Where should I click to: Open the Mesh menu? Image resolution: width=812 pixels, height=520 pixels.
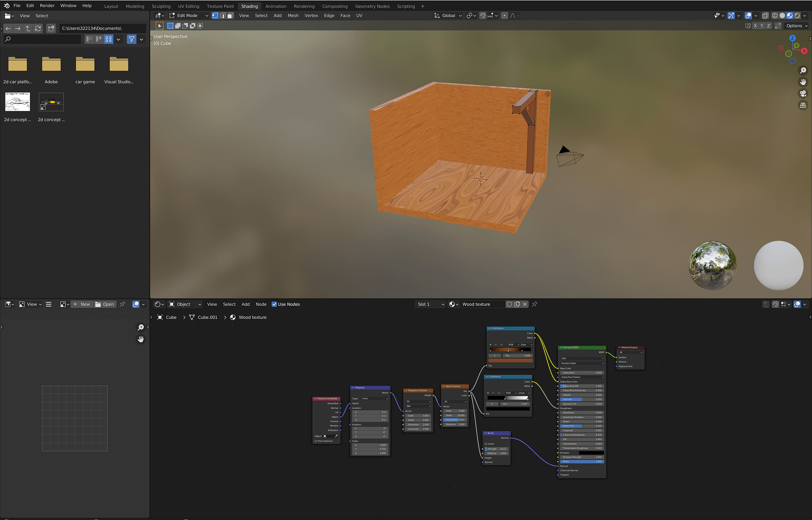click(293, 16)
